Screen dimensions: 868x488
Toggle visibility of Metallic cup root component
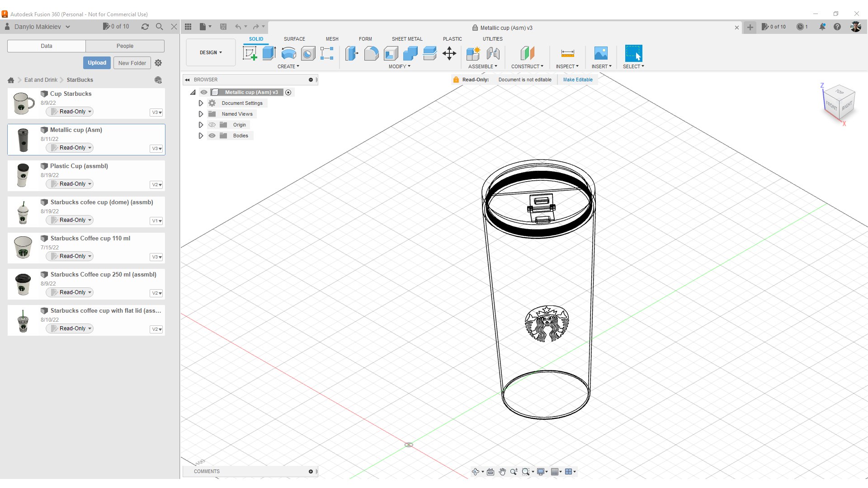point(204,92)
